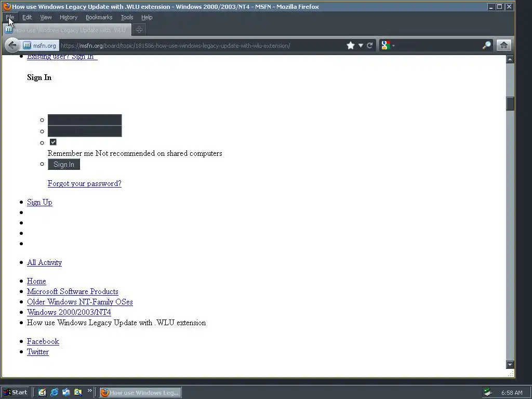Open the Help menu
The height and width of the screenshot is (399, 532).
pyautogui.click(x=147, y=17)
